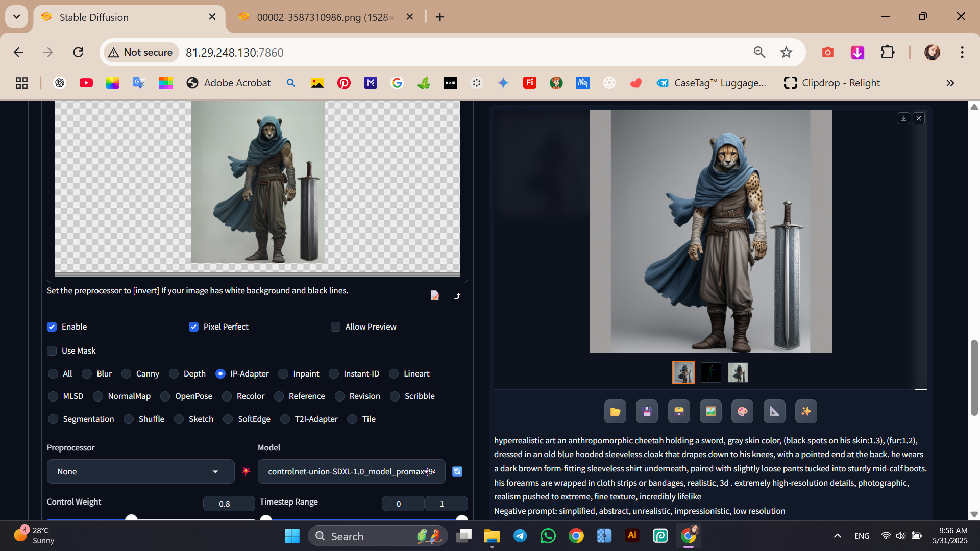Select the third output thumbnail

tap(738, 372)
